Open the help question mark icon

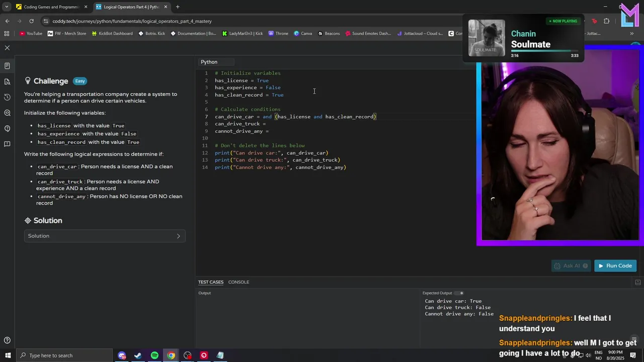point(7,340)
